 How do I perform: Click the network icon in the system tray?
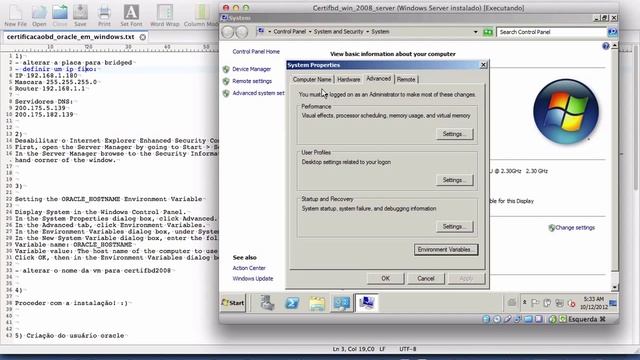point(559,303)
